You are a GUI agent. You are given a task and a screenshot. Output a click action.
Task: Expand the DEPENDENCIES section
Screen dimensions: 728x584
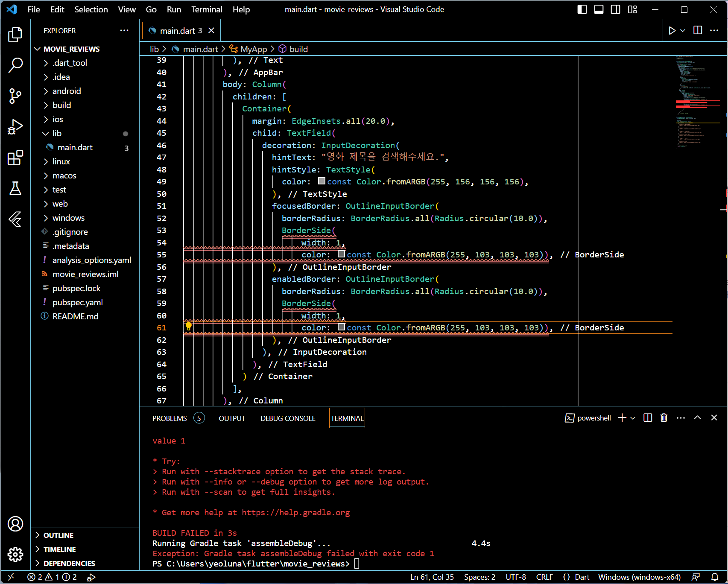pos(85,564)
